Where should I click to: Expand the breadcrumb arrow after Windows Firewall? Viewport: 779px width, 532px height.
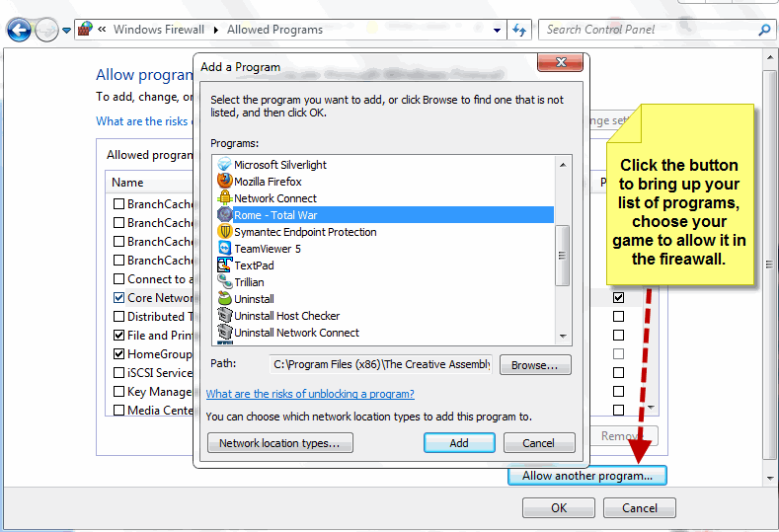pyautogui.click(x=215, y=31)
